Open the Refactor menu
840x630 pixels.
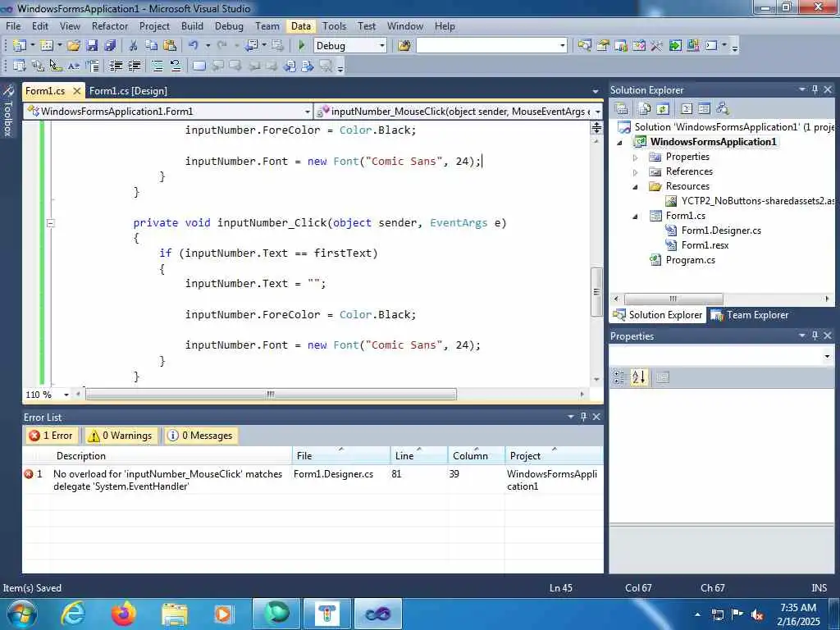pos(110,26)
